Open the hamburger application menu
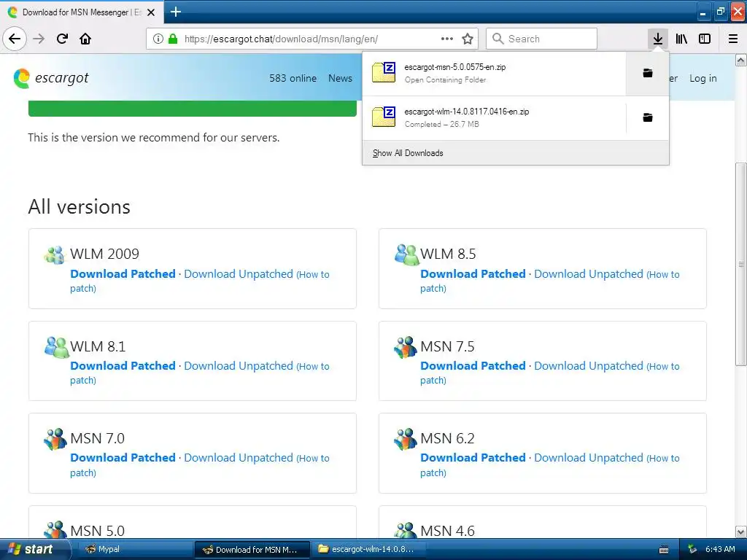747x560 pixels. [733, 39]
